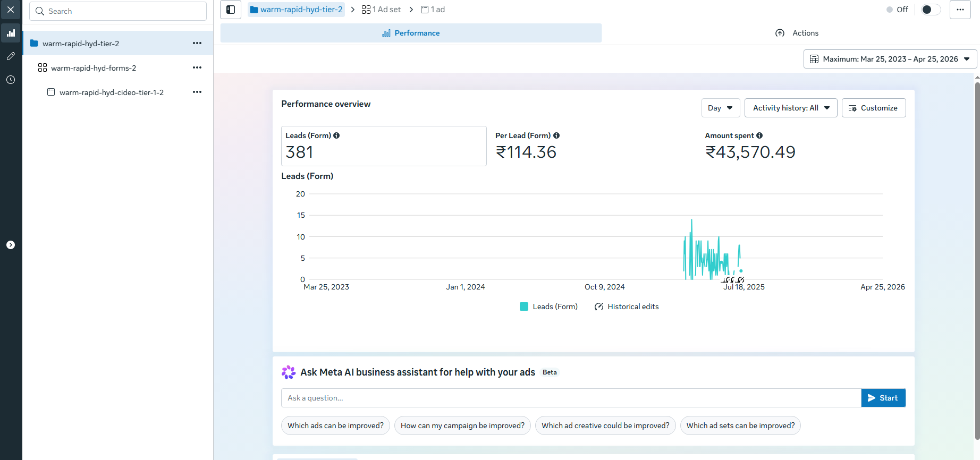Viewport: 980px width, 460px height.
Task: Open the charts view icon in left rail
Action: click(x=11, y=33)
